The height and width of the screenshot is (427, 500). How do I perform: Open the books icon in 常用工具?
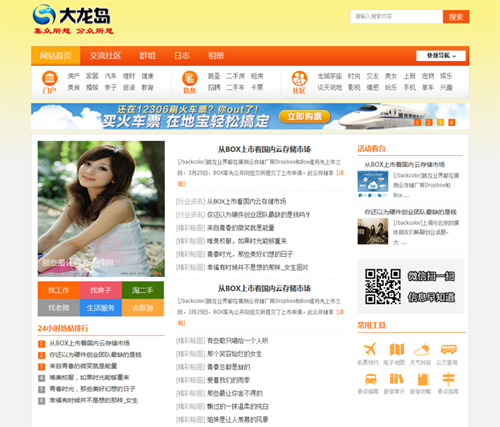[x=396, y=379]
